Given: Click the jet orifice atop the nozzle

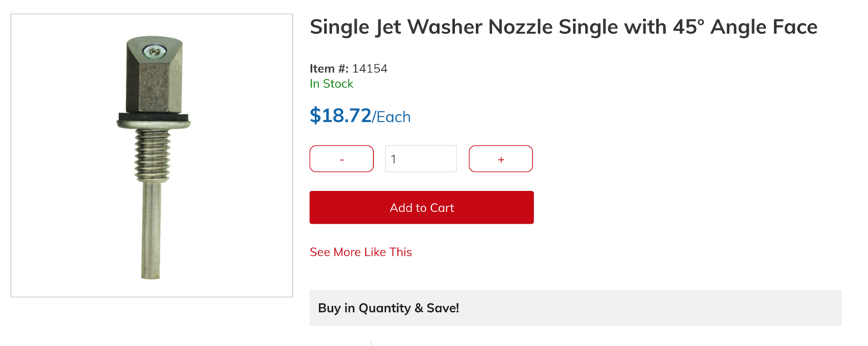Looking at the screenshot, I should click(155, 51).
